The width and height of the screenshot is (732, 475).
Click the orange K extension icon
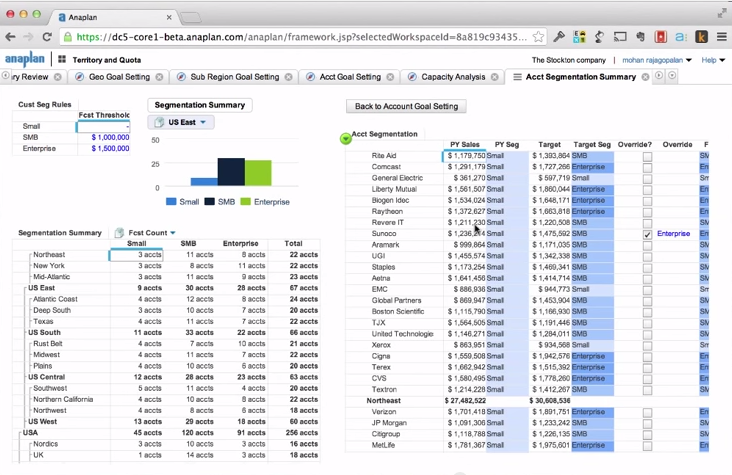(x=701, y=37)
